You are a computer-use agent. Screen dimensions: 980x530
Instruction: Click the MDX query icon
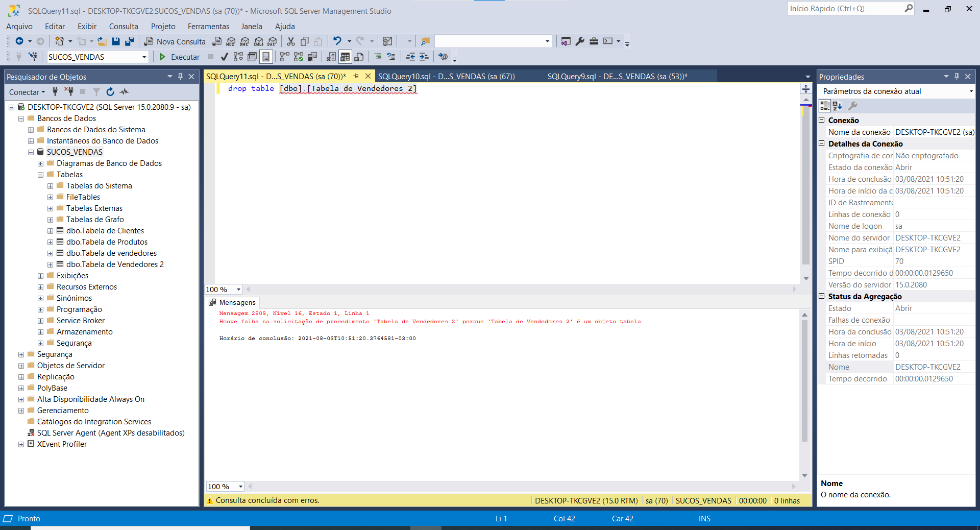coord(231,41)
